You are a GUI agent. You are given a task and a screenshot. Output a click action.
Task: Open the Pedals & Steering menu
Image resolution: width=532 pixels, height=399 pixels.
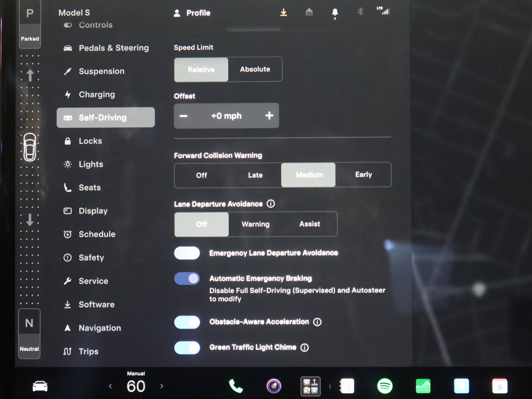(106, 48)
